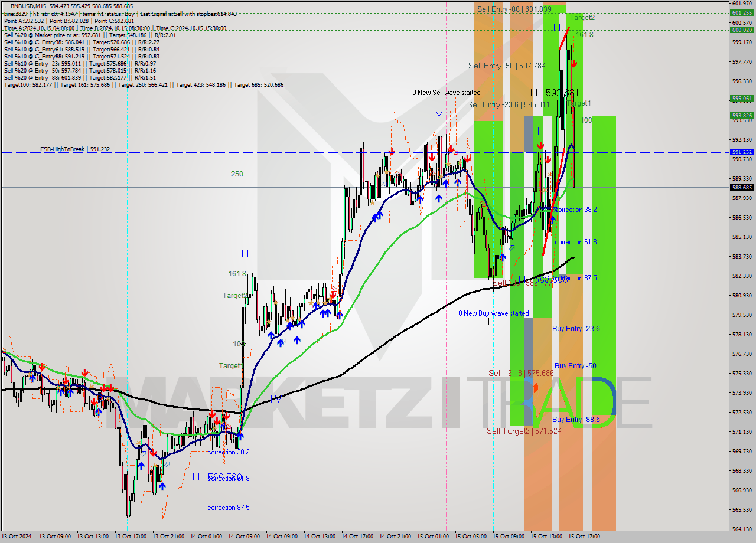The image size is (756, 543).
Task: Select the 'Buy Entry -50' label
Action: pyautogui.click(x=575, y=366)
